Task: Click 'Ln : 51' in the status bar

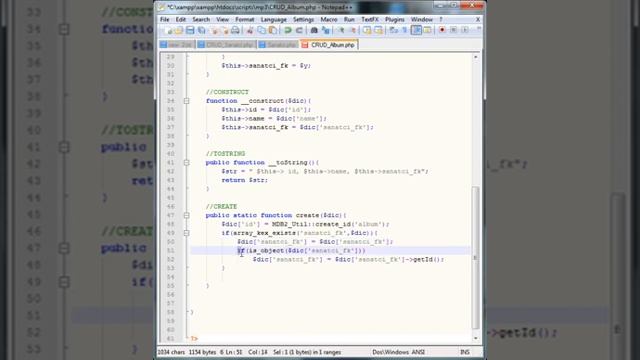Action: [234, 352]
